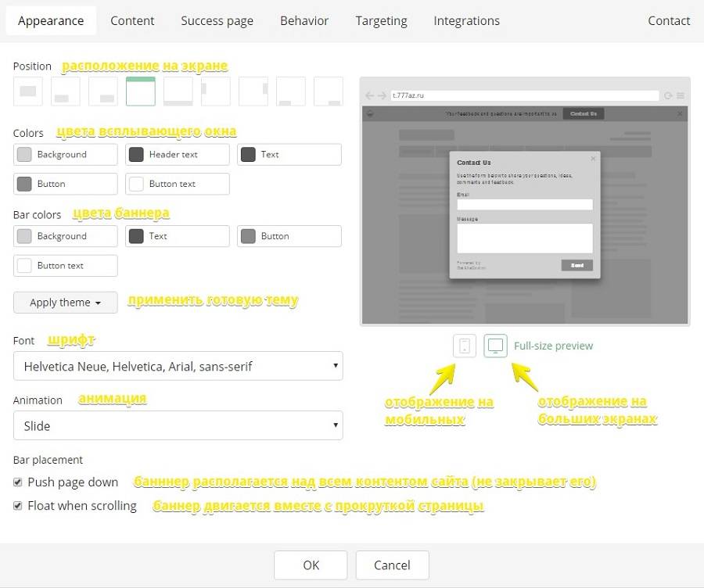The height and width of the screenshot is (588, 704).
Task: Select the bottom-left tab position option
Action: coord(291,91)
